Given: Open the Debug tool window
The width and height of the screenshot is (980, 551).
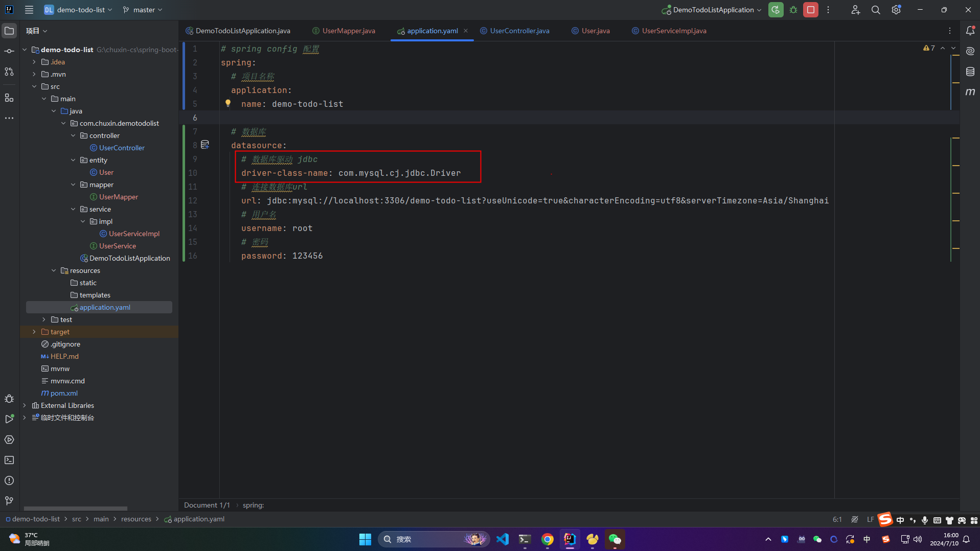Looking at the screenshot, I should point(9,399).
